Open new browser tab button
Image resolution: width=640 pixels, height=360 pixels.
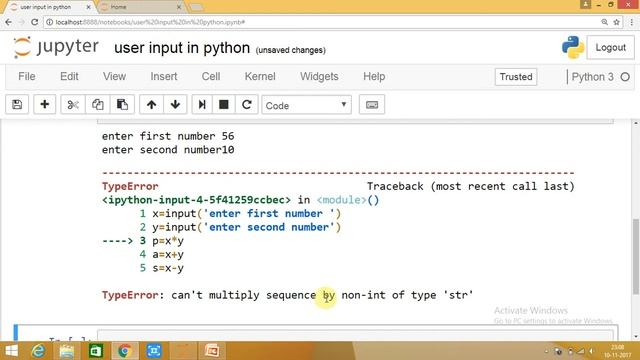coord(196,7)
